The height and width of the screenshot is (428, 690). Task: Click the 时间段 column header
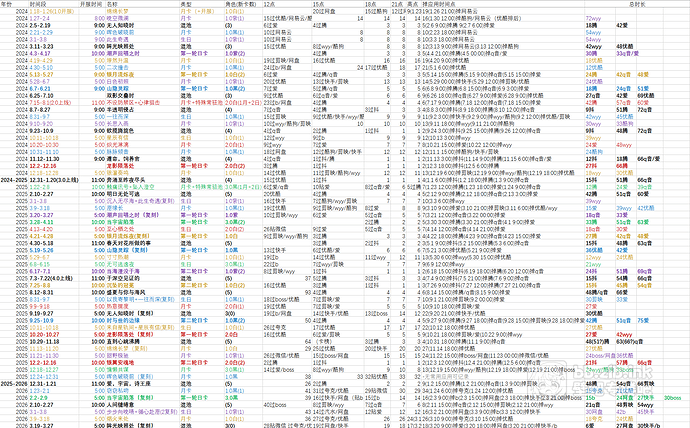click(x=37, y=4)
